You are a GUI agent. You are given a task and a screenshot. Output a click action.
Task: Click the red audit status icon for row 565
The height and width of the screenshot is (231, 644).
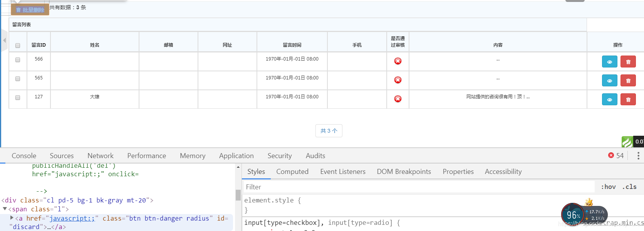point(398,80)
